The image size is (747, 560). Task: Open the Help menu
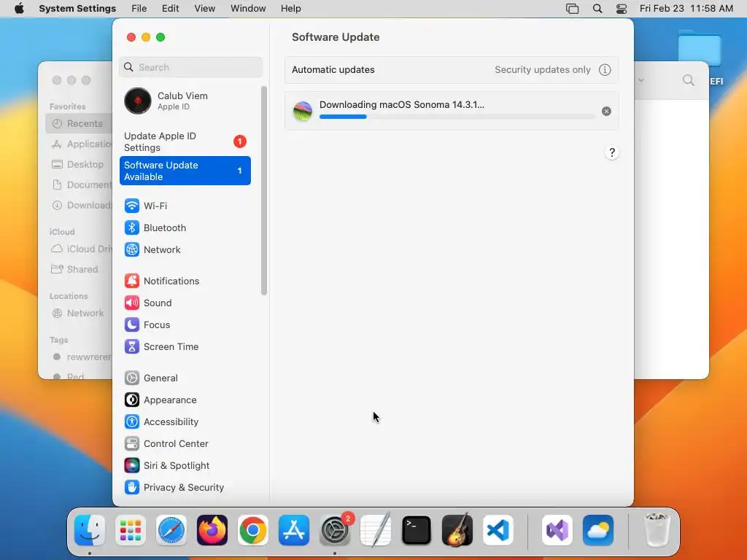point(290,9)
